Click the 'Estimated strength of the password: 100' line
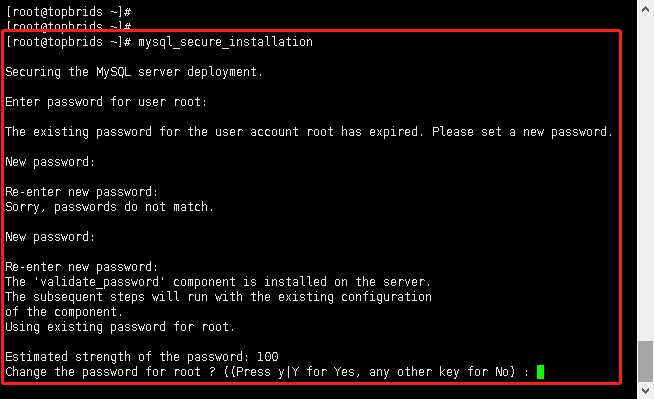Viewport: 654px width, 399px height. pos(142,357)
